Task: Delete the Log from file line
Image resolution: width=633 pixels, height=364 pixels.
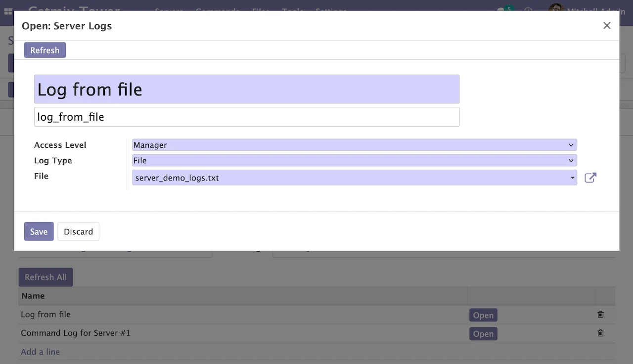Action: (600, 314)
